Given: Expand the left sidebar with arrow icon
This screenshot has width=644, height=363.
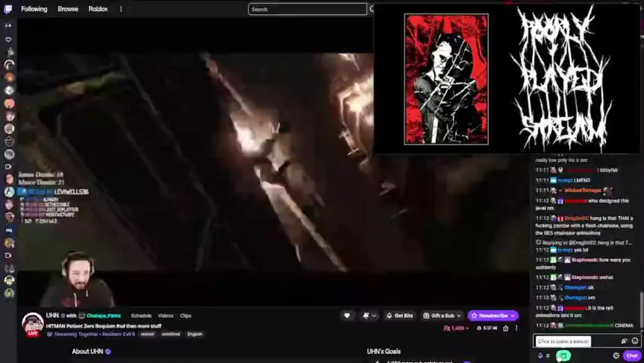Looking at the screenshot, I should (x=8, y=25).
